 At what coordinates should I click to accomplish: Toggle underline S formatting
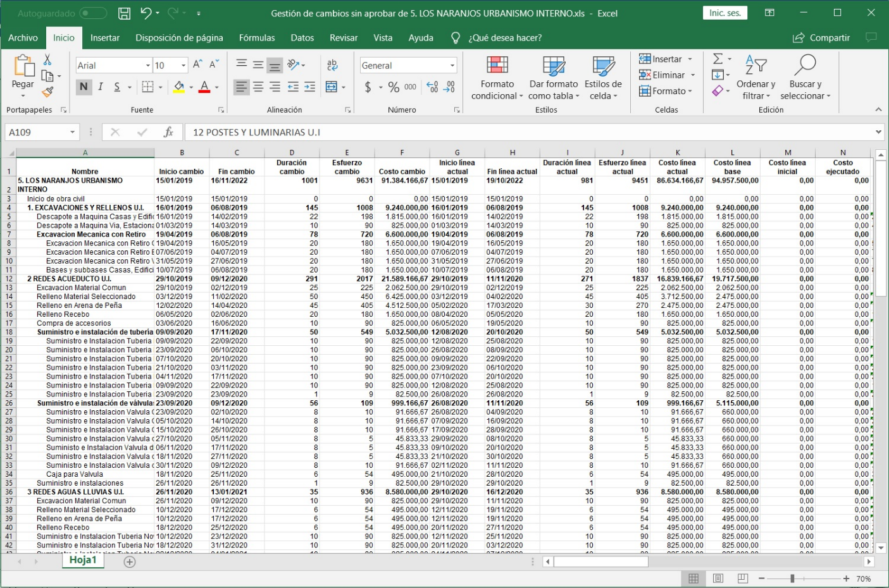click(x=117, y=87)
